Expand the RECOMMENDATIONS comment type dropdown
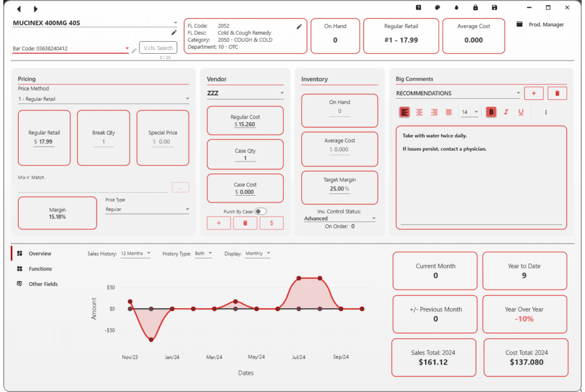The image size is (585, 392). [458, 93]
